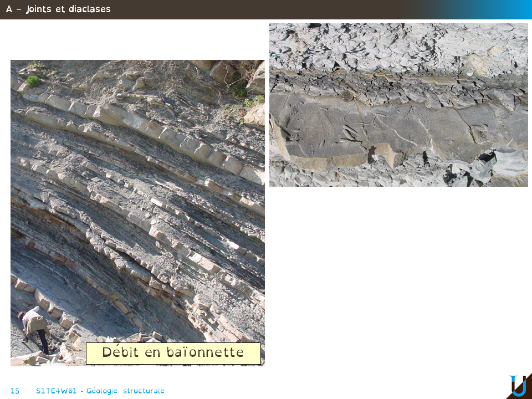
Task: Click the word 'diaclases' in the title
Action: pos(89,9)
